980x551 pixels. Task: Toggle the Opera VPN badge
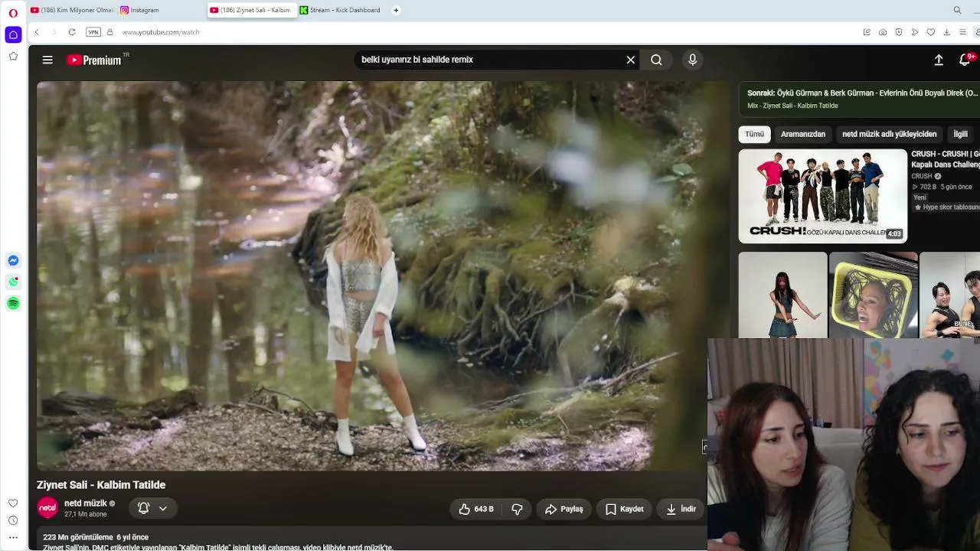[x=93, y=32]
